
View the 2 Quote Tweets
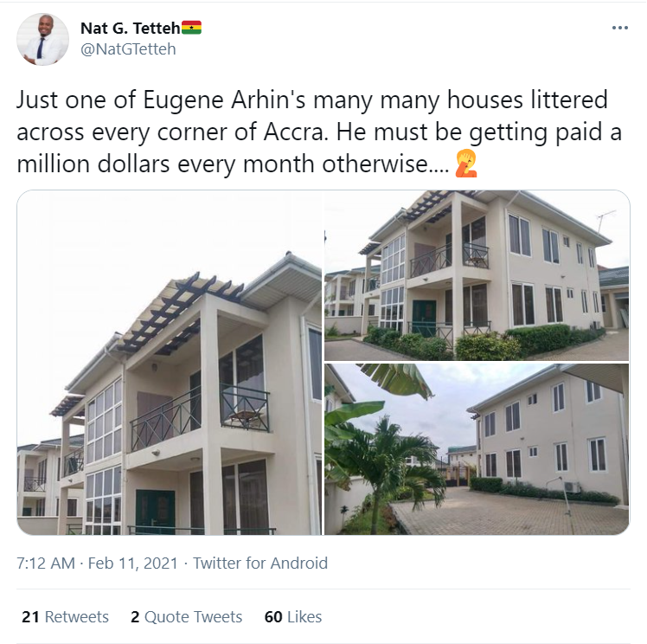186,617
